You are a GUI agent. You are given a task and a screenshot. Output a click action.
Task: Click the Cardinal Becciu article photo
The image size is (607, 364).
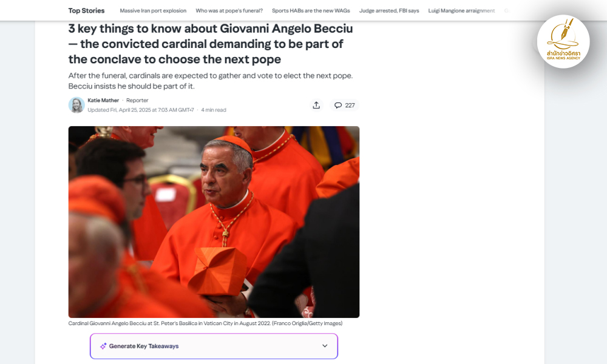(214, 222)
